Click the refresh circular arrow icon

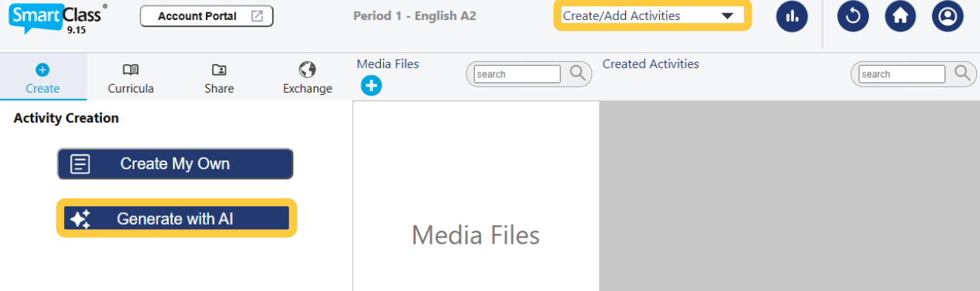pos(853,16)
